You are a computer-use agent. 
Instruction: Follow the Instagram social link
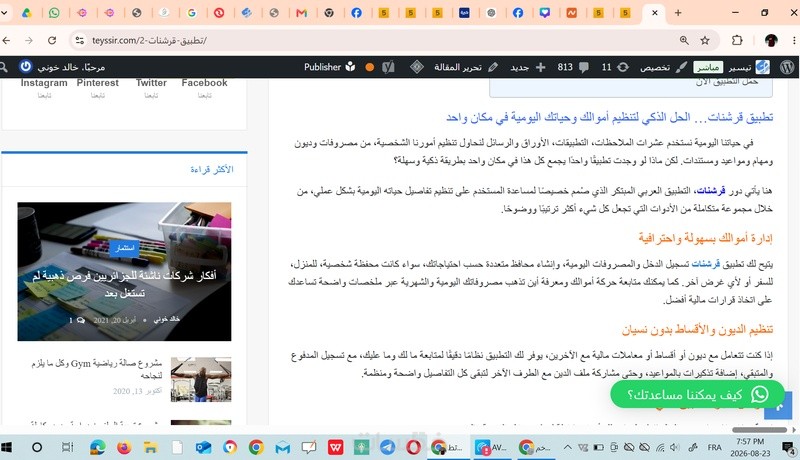tap(44, 87)
